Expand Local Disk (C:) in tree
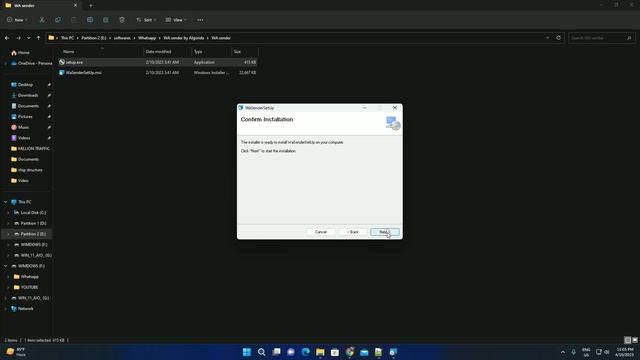 point(8,213)
